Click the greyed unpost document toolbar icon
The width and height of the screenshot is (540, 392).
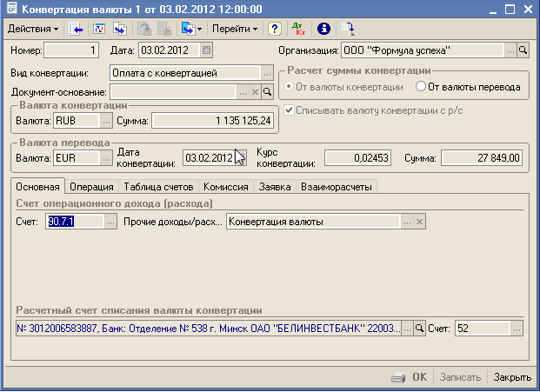[x=164, y=29]
